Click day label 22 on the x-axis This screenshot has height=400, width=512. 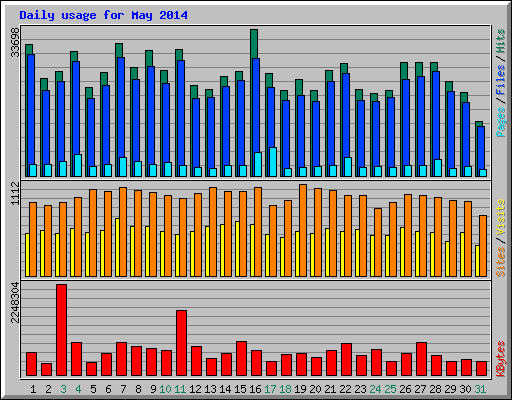[345, 389]
